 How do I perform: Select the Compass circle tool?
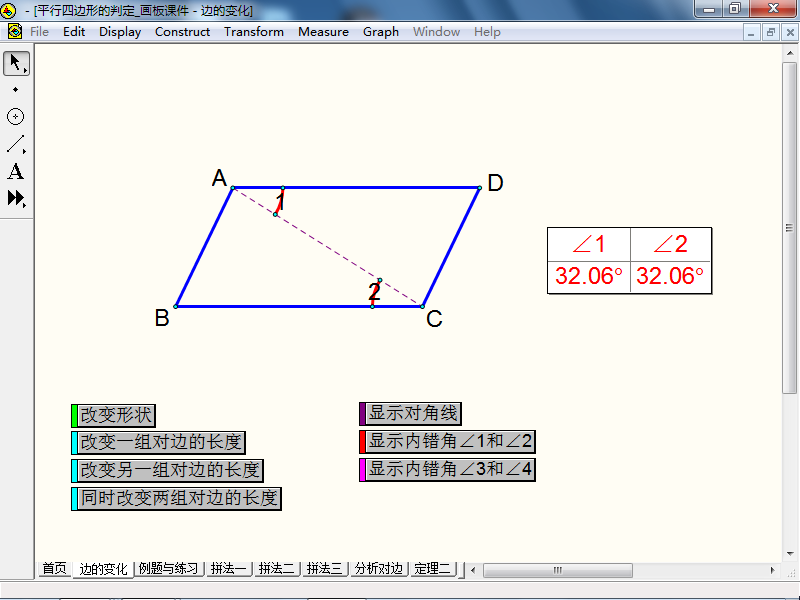click(15, 117)
